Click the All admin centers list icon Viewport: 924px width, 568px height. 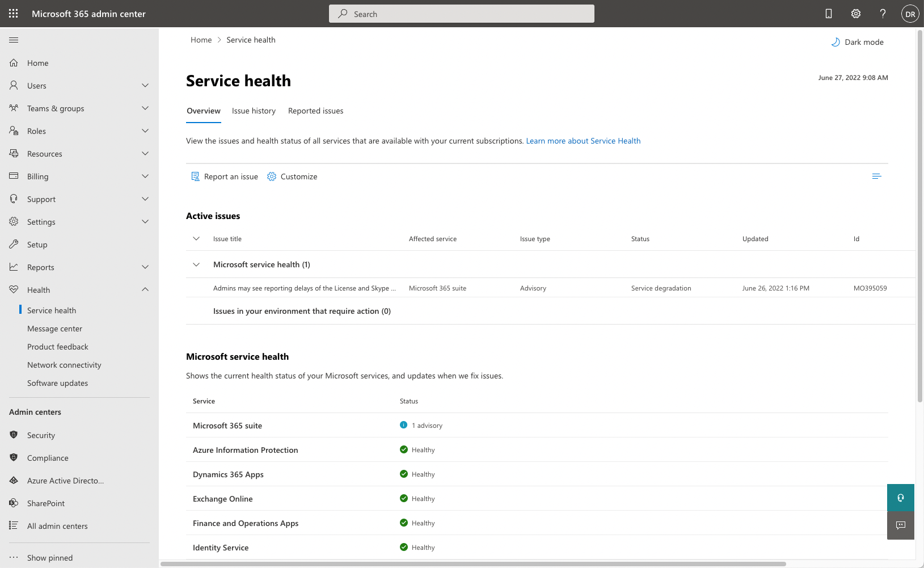[x=14, y=525]
